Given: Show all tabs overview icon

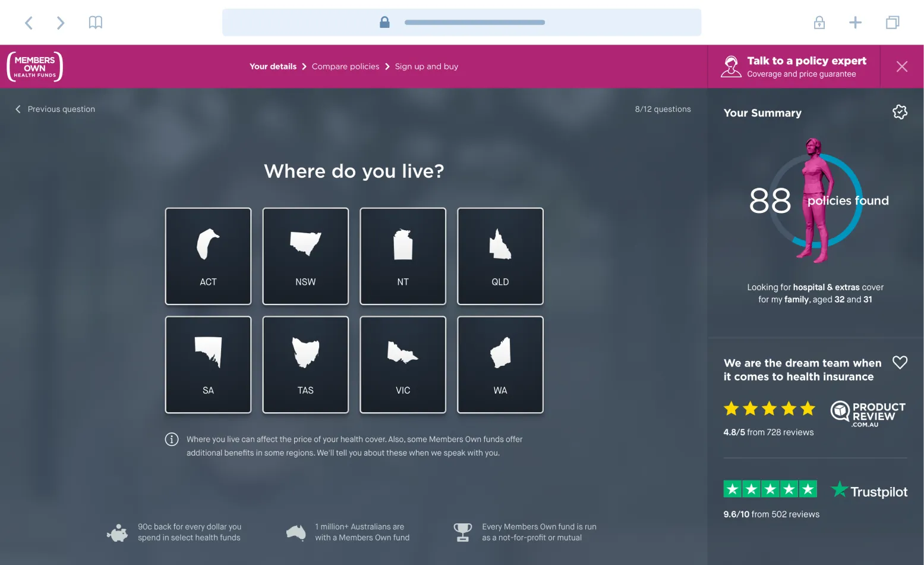Looking at the screenshot, I should (893, 23).
